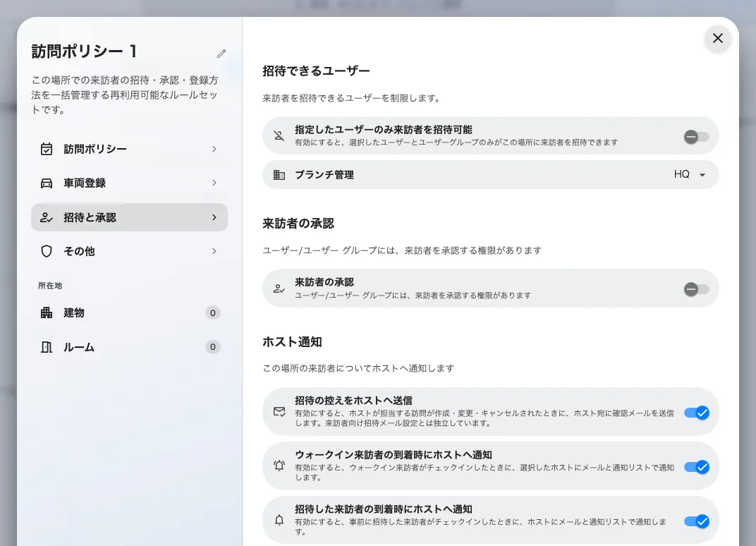The width and height of the screenshot is (756, 546).
Task: Click the office building icon beside ブランチ管理
Action: 279,175
